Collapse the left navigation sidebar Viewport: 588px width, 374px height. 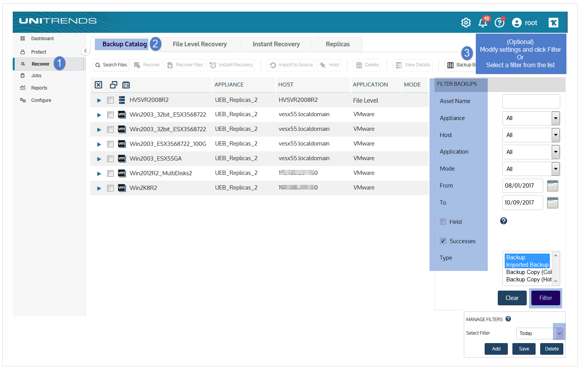pyautogui.click(x=85, y=51)
